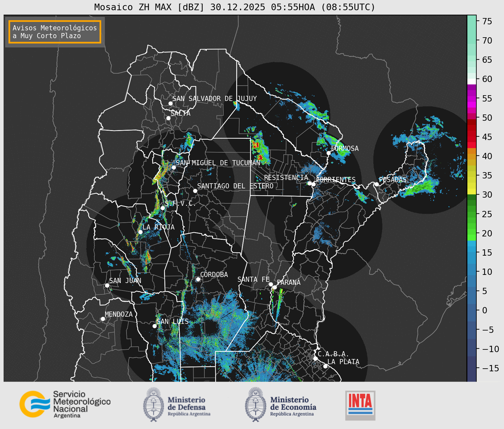The image size is (504, 429).
Task: Select the Salta city marker dot
Action: click(168, 118)
